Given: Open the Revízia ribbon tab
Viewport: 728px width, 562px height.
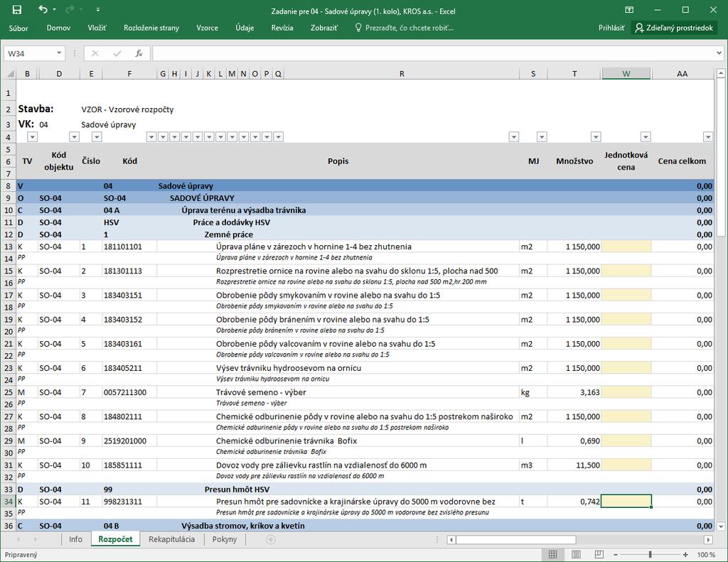Looking at the screenshot, I should pos(282,28).
